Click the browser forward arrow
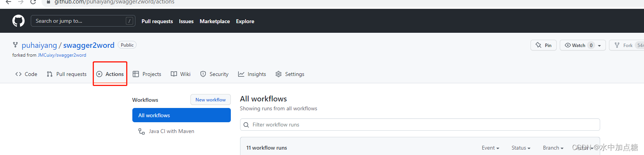Viewport: 644px width, 155px height. tap(21, 2)
